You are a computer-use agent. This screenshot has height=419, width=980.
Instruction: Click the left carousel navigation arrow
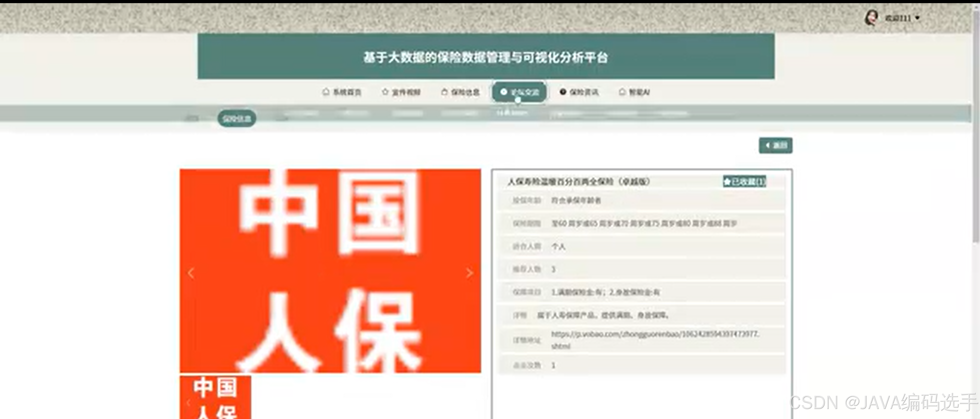[x=191, y=273]
